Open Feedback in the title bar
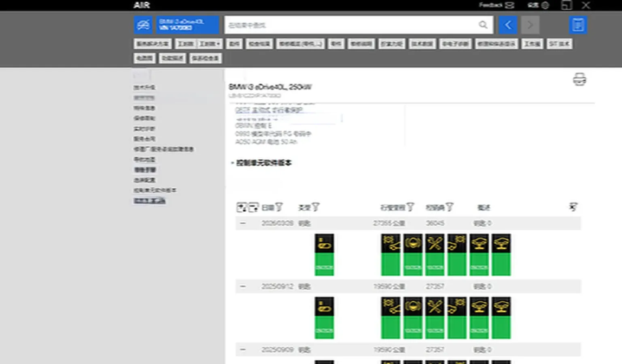 [496, 5]
